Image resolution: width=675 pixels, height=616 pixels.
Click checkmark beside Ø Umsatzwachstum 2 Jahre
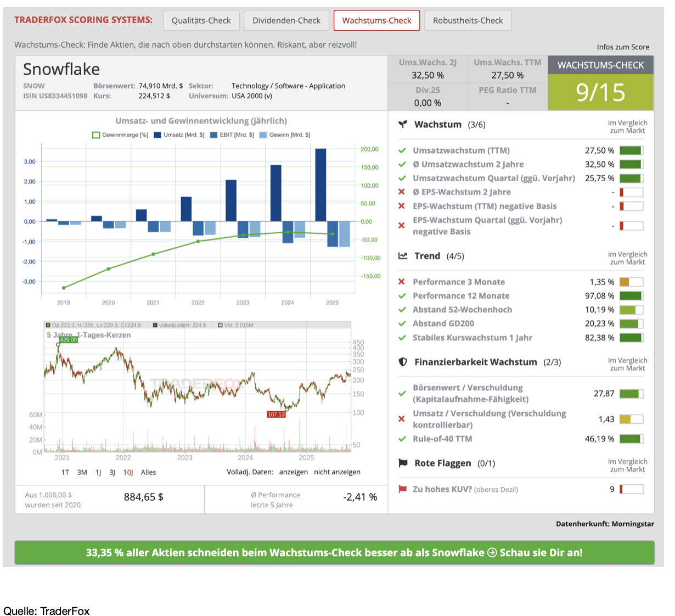402,164
